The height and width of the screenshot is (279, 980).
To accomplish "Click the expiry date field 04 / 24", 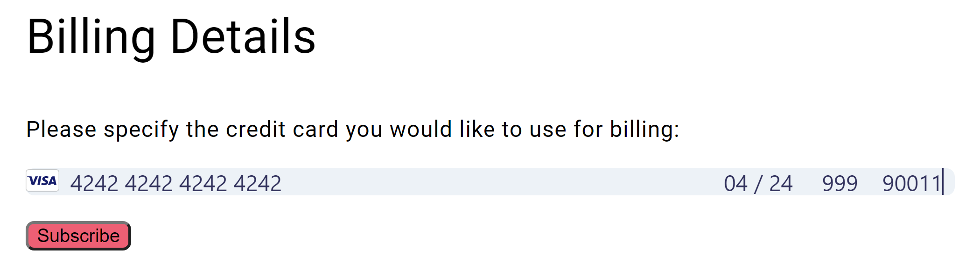I will [x=758, y=183].
